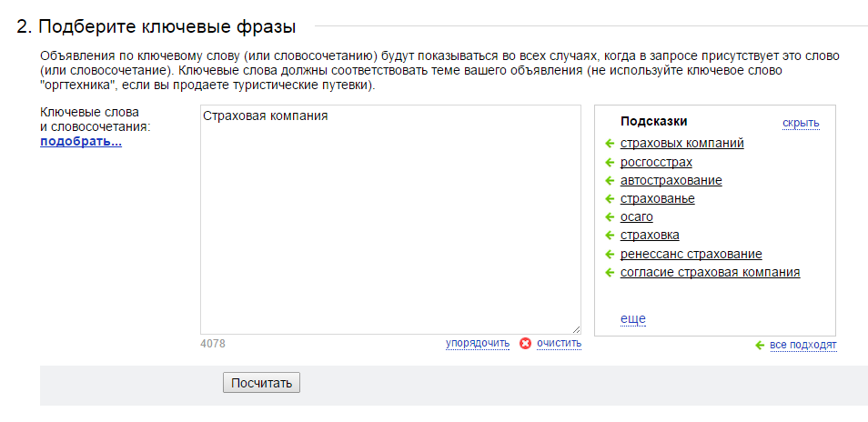Grab the textarea resize handle corner
This screenshot has width=868, height=422.
[576, 329]
